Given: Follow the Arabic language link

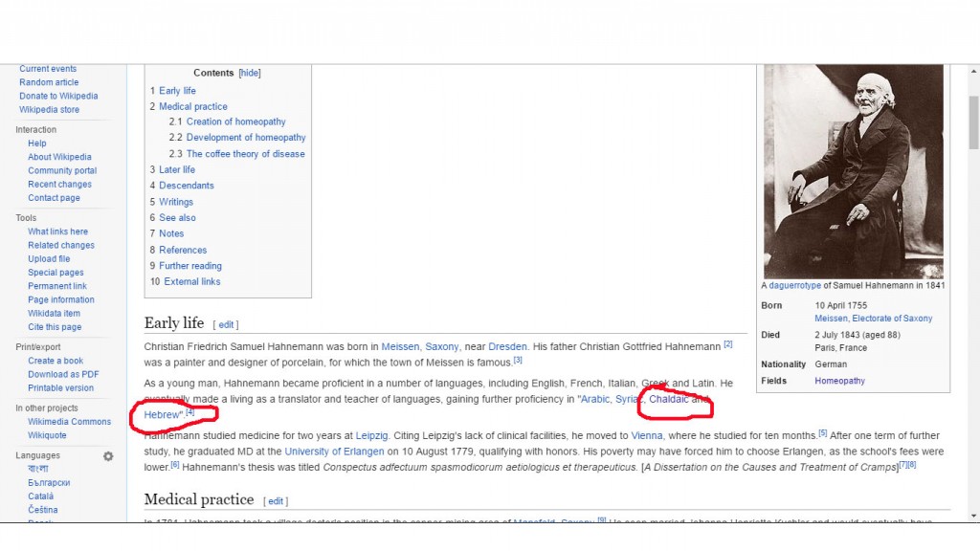Looking at the screenshot, I should (x=595, y=399).
